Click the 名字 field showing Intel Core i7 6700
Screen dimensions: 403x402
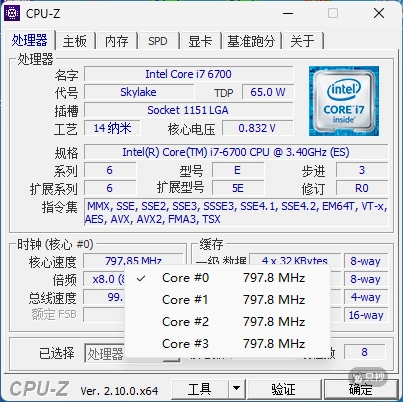pos(189,74)
